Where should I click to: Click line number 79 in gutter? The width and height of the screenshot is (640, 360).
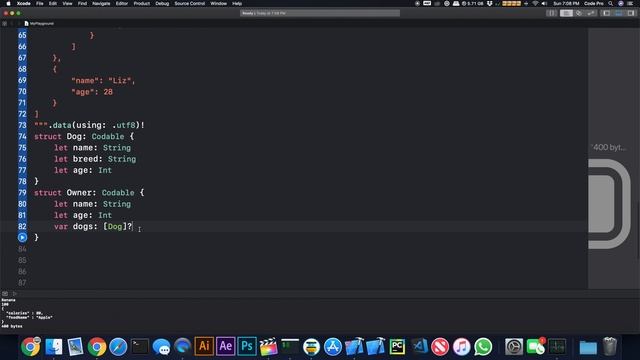coord(22,193)
